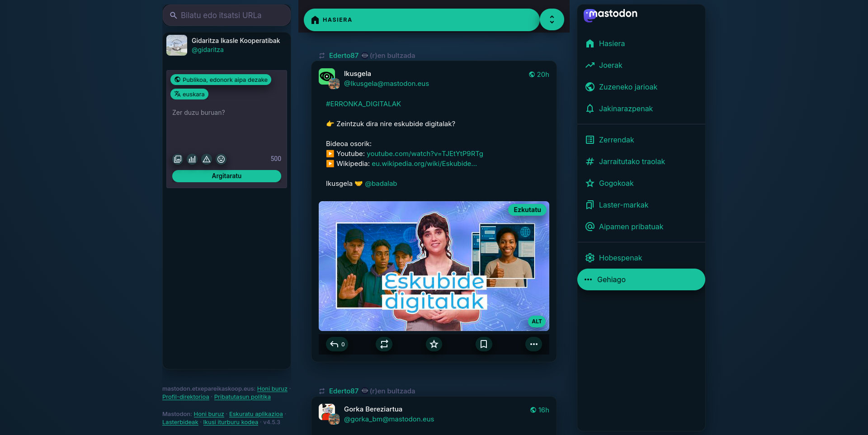Favourite the Ikusgela post with star
This screenshot has width=868, height=435.
434,344
